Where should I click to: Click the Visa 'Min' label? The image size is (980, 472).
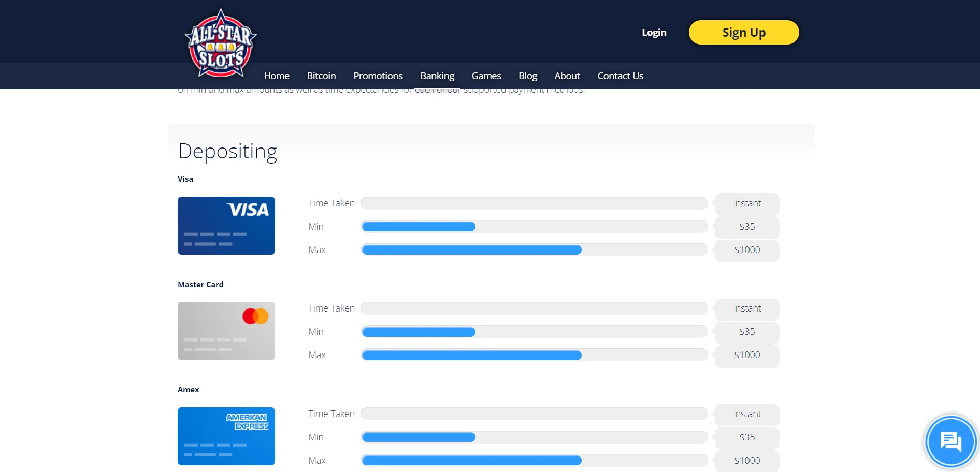point(316,227)
